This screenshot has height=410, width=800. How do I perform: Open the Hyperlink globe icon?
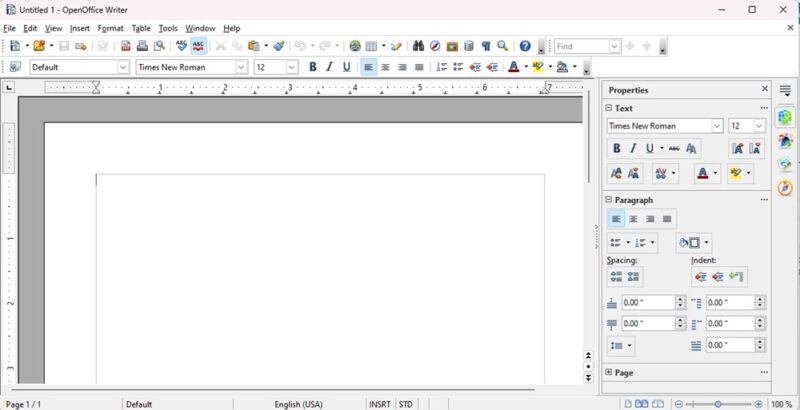pyautogui.click(x=355, y=46)
